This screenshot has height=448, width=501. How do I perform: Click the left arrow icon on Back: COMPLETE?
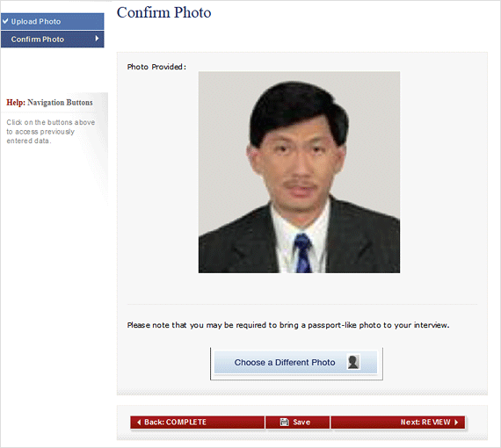[x=139, y=423]
